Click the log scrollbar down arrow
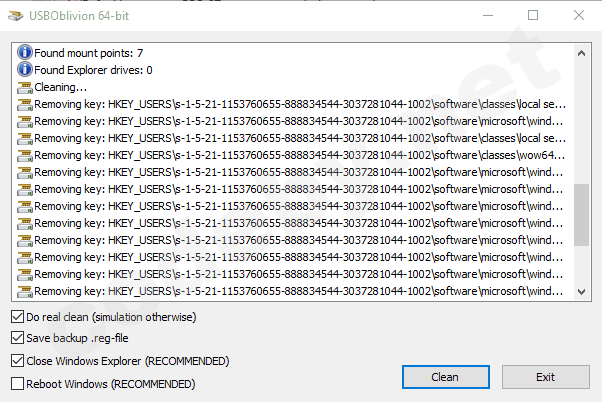The width and height of the screenshot is (602, 402). click(581, 292)
